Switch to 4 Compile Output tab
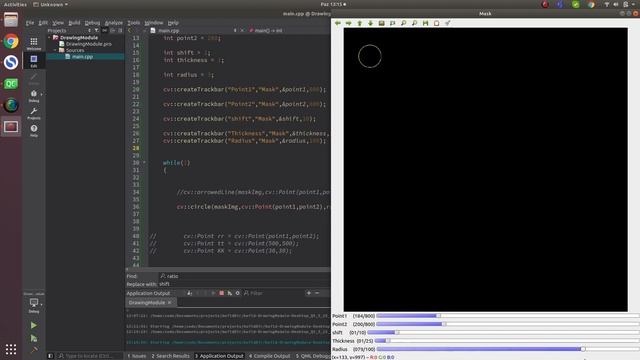The height and width of the screenshot is (360, 640). click(269, 356)
